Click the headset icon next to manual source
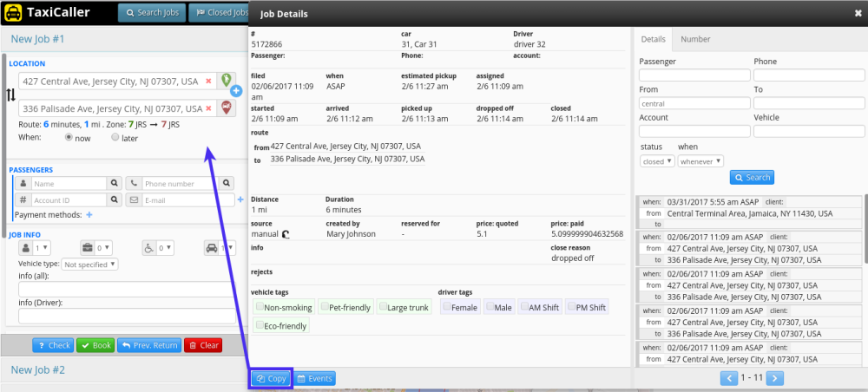The image size is (868, 392). (x=286, y=234)
